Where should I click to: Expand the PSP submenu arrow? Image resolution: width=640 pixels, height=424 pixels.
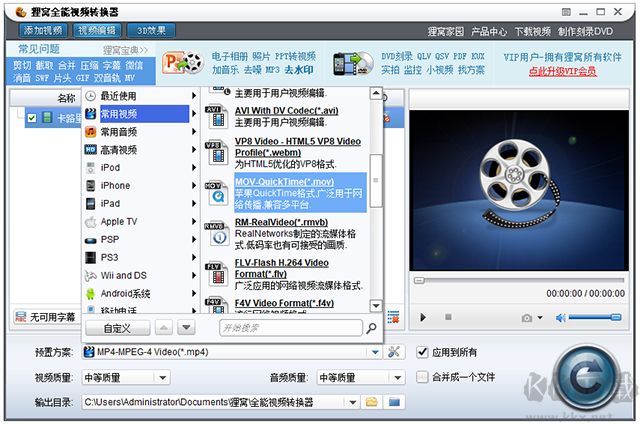[x=194, y=240]
